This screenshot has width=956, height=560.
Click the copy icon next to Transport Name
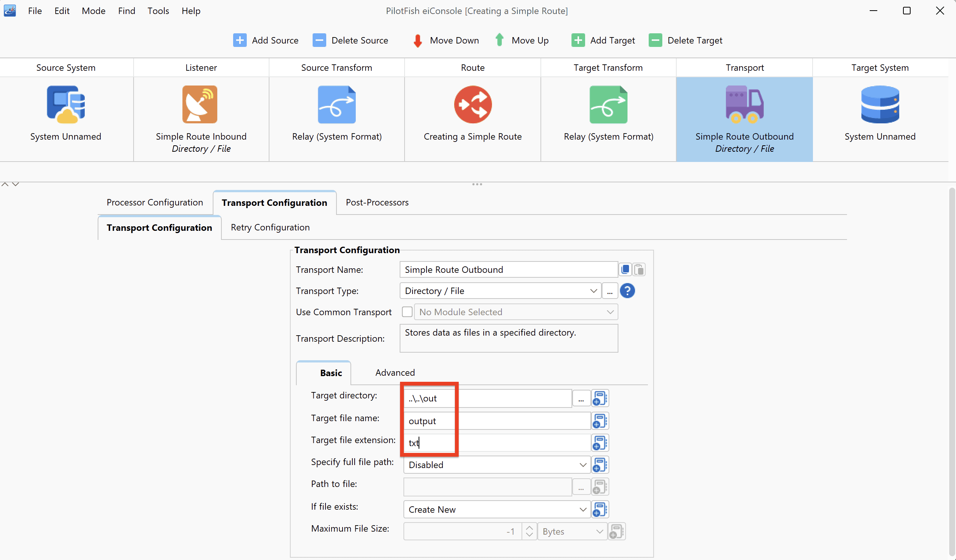(x=625, y=270)
